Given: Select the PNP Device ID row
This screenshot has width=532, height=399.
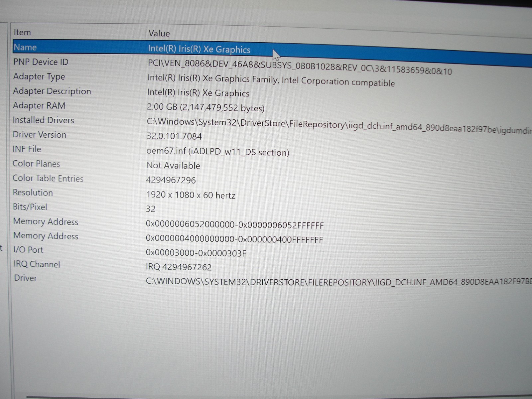Looking at the screenshot, I should coord(41,62).
